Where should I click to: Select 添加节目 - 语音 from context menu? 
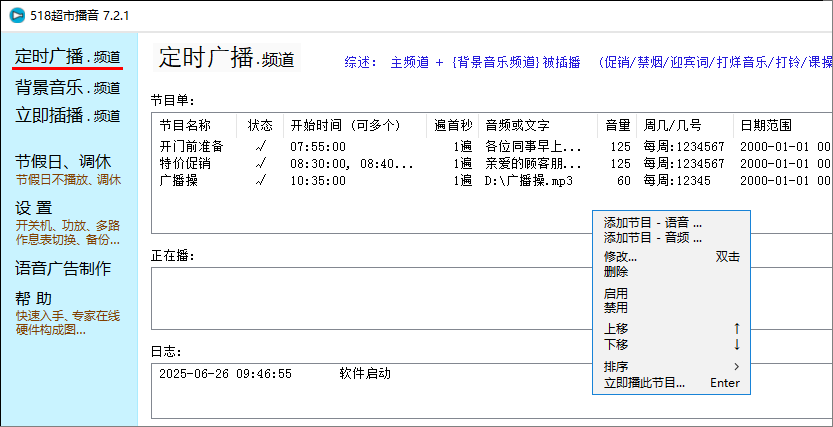(x=653, y=223)
